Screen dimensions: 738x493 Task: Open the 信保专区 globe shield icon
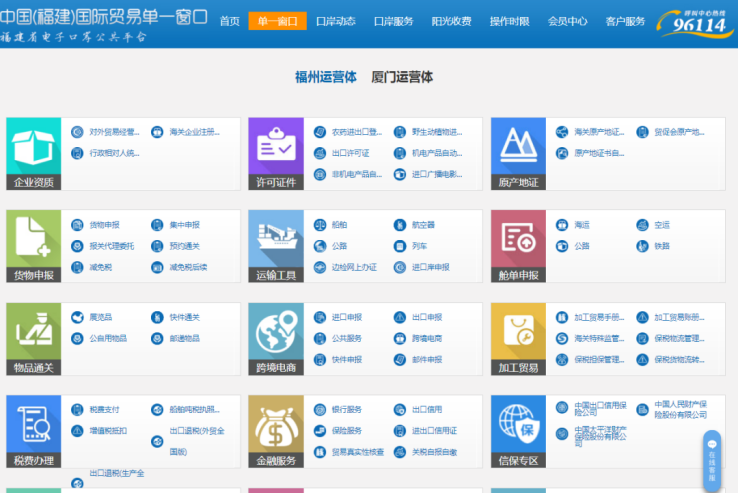coord(518,430)
